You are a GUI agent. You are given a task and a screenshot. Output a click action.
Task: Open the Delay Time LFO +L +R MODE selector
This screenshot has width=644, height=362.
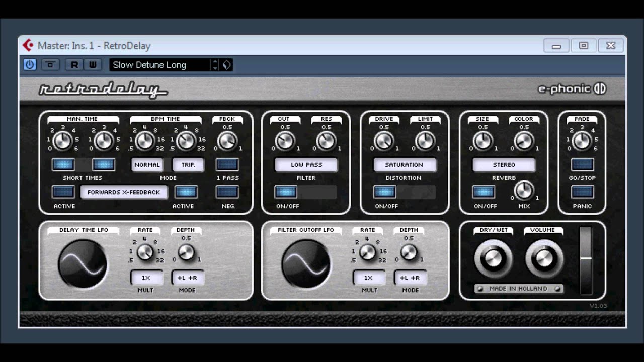coord(188,278)
